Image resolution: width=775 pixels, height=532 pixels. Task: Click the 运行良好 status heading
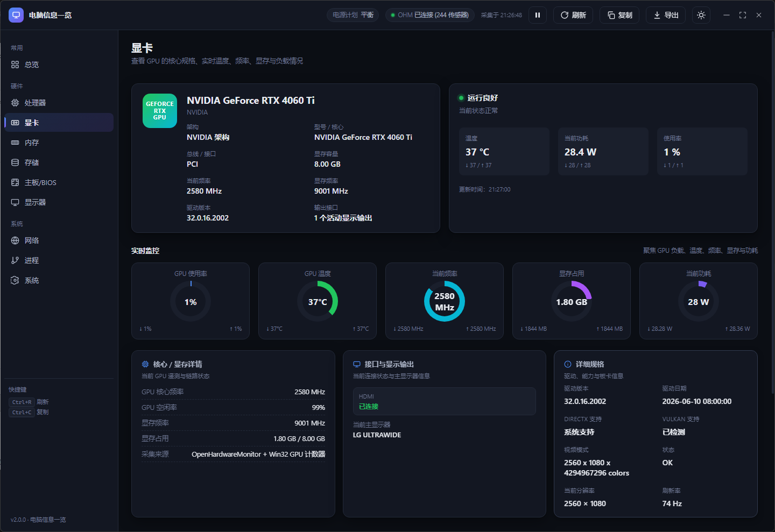tap(483, 98)
